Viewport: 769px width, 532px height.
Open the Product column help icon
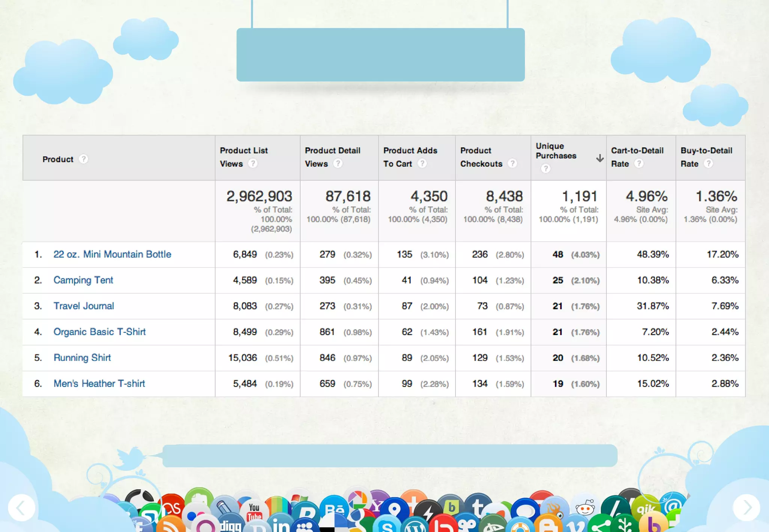click(83, 159)
